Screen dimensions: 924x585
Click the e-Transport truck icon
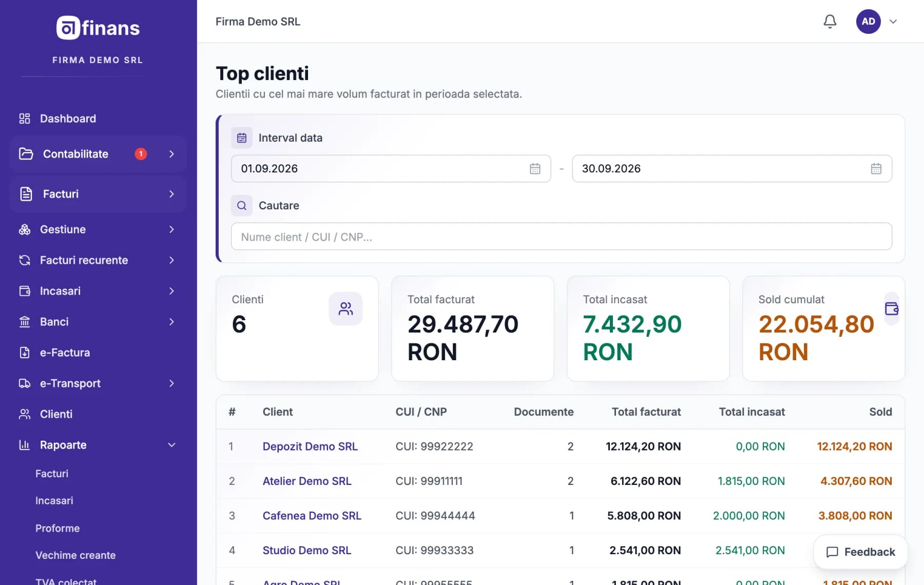click(x=25, y=383)
